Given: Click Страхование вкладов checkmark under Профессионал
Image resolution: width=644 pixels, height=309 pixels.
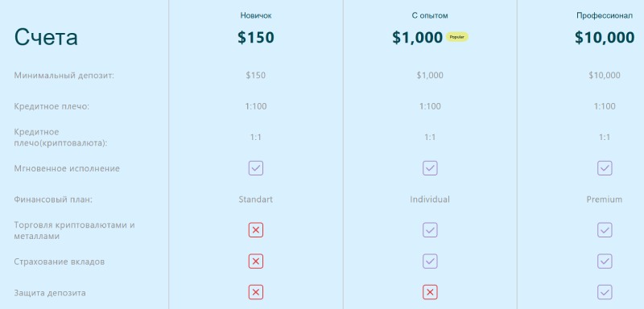Looking at the screenshot, I should pos(605,262).
